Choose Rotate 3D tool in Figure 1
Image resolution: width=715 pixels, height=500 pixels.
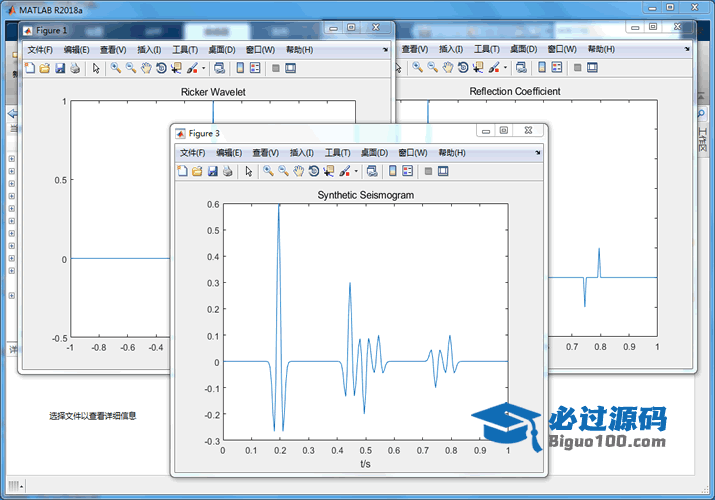[x=161, y=68]
